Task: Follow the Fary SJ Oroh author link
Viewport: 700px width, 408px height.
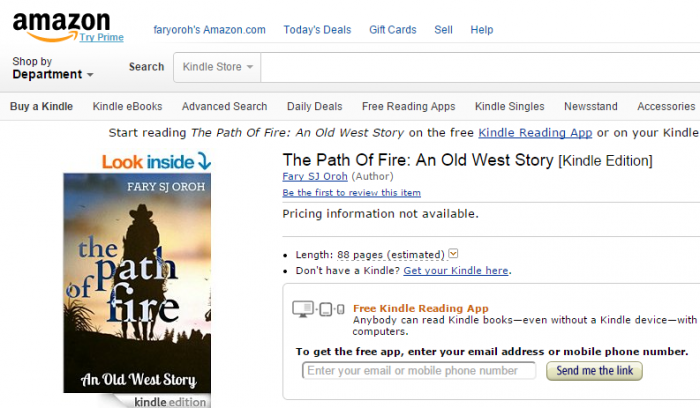Action: click(315, 177)
